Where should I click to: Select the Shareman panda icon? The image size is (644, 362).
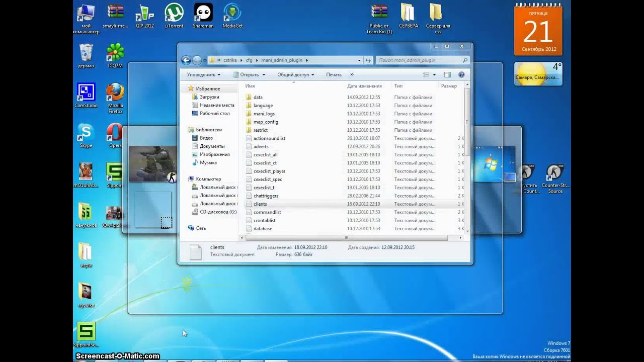[x=203, y=16]
